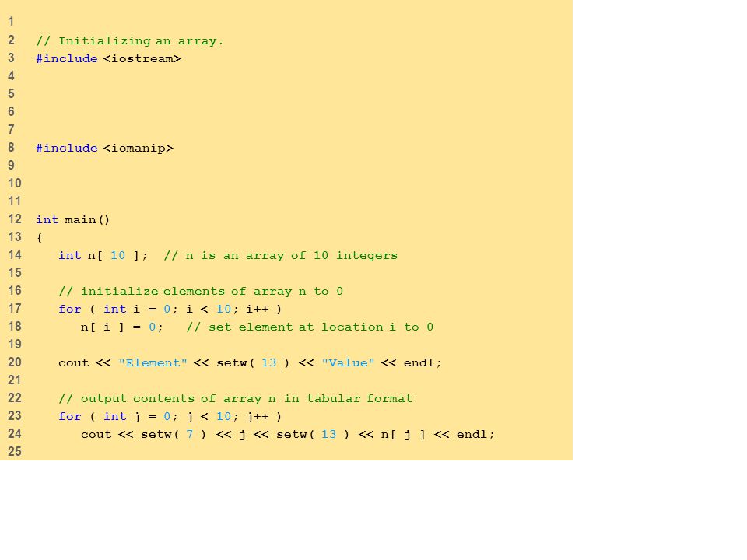
Task: Click the opening brace on line 13
Action: click(x=40, y=237)
